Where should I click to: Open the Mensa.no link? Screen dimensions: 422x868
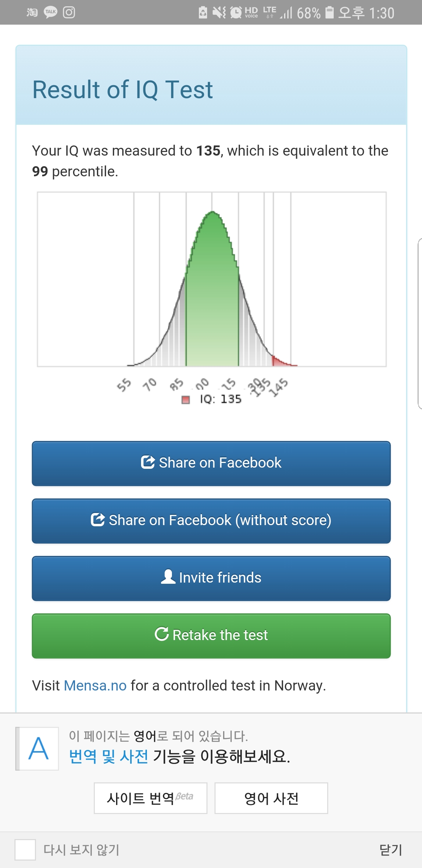click(x=95, y=685)
